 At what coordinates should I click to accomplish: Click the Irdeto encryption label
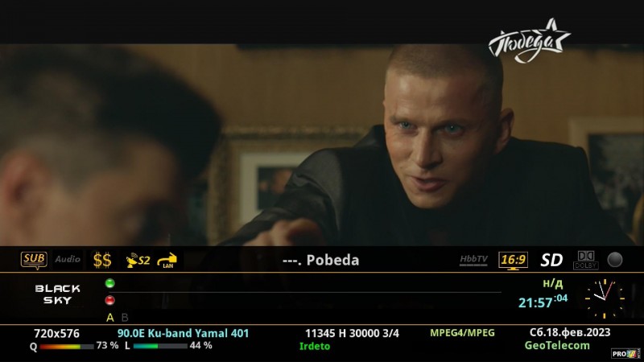click(315, 347)
